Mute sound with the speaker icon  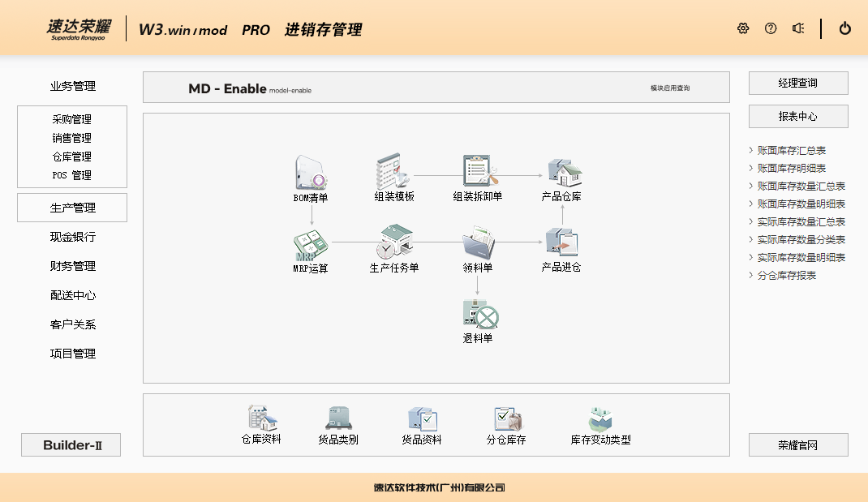(798, 28)
